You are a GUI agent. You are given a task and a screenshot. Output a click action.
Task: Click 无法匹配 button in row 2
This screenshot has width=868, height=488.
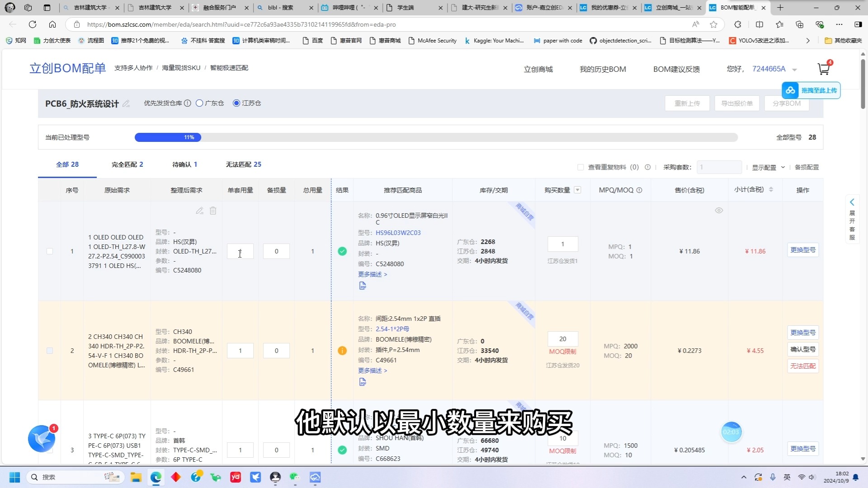tap(803, 366)
